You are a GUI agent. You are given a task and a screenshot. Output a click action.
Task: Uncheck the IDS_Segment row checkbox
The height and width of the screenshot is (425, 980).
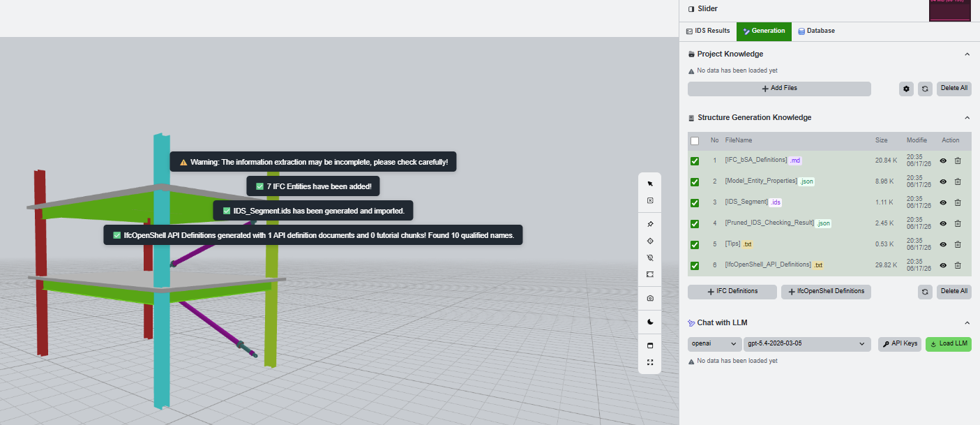695,203
